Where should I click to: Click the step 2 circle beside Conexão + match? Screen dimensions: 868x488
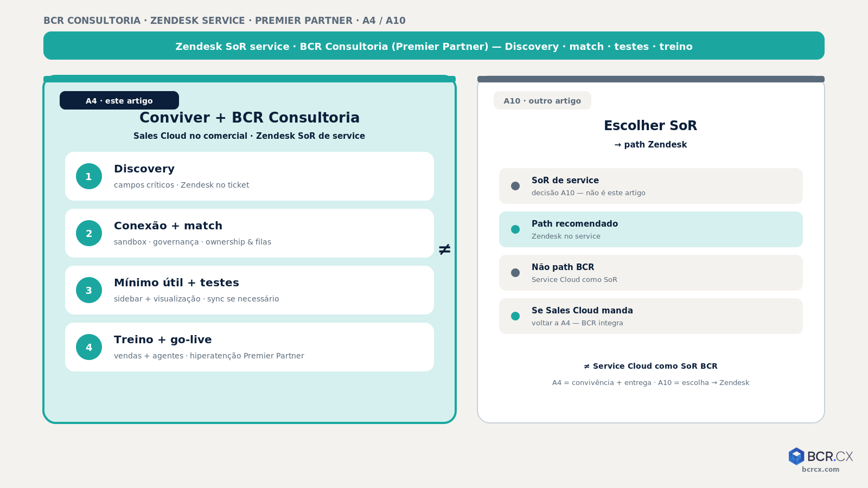(x=89, y=233)
